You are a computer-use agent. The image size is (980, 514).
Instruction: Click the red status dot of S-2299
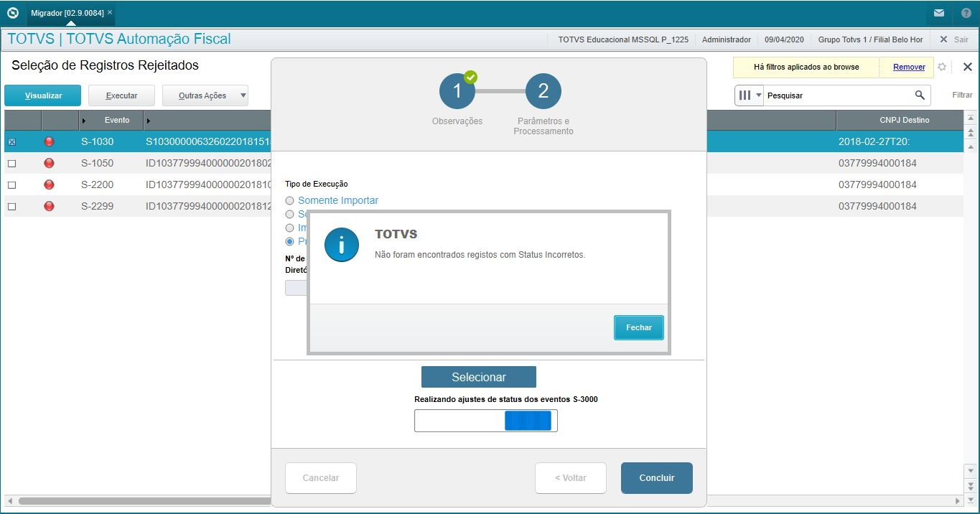point(49,206)
